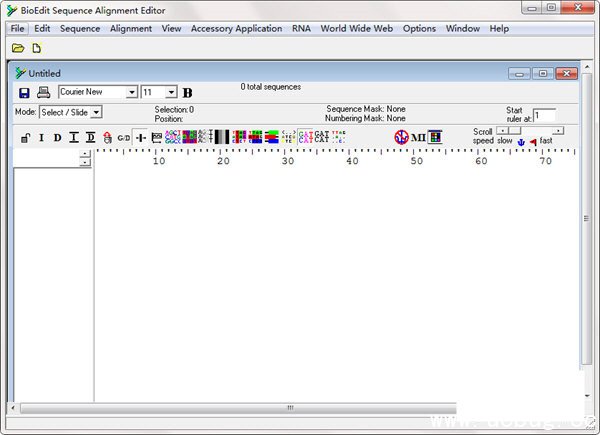The height and width of the screenshot is (435, 600).
Task: Click the printer icon
Action: click(43, 92)
